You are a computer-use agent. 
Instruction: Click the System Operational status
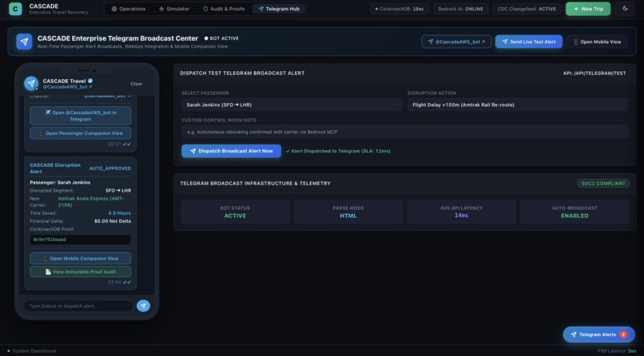[32, 351]
